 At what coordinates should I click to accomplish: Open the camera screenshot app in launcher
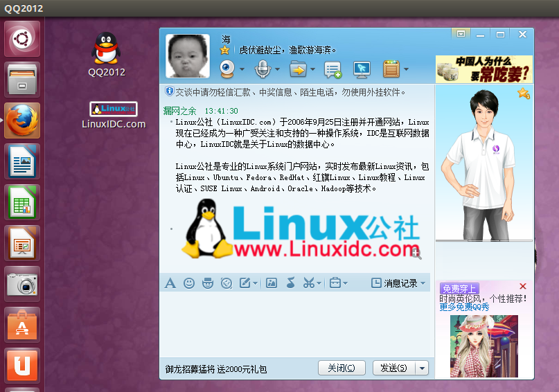click(22, 284)
